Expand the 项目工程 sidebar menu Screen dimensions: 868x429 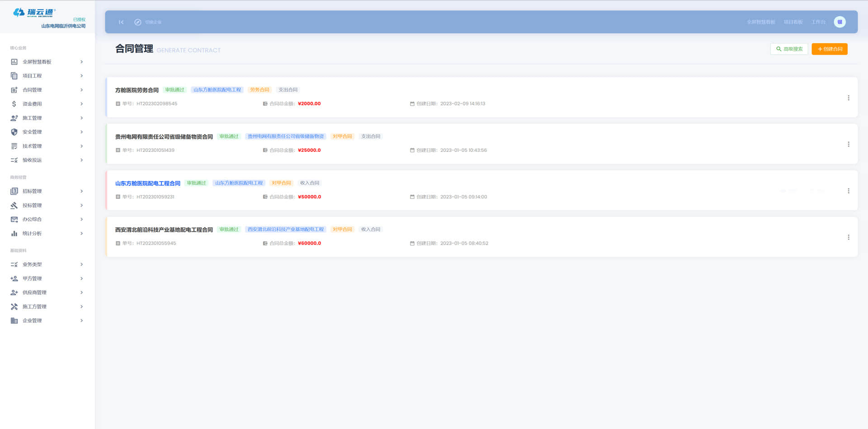[x=81, y=76]
